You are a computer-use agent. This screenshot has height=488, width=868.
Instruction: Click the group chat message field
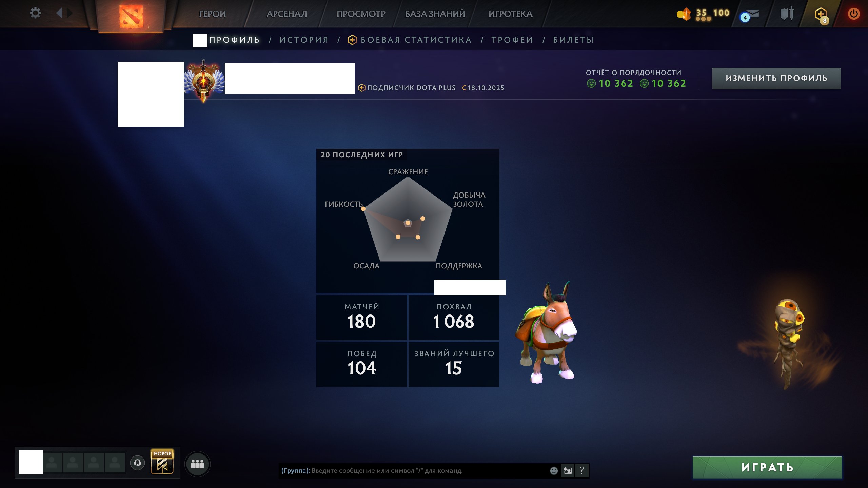pyautogui.click(x=414, y=470)
